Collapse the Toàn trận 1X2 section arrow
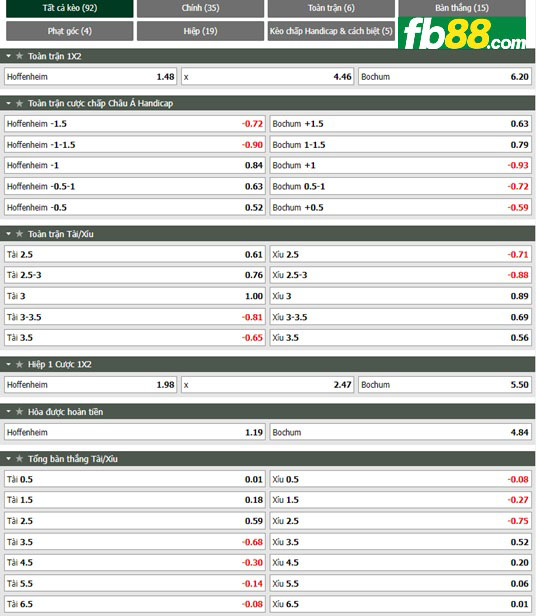 tap(9, 56)
